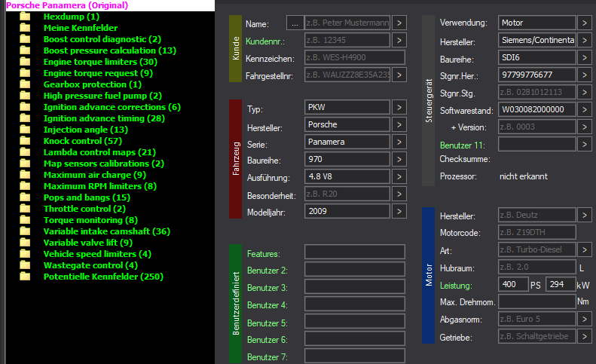Open the Abgasnorm arrow dropdown
The image size is (596, 364).
click(x=585, y=319)
